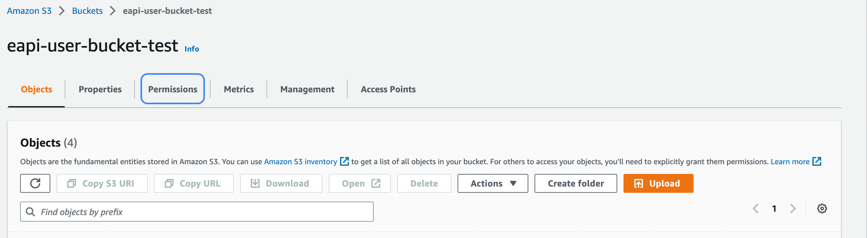868x238 pixels.
Task: Click the previous page chevron
Action: click(756, 209)
